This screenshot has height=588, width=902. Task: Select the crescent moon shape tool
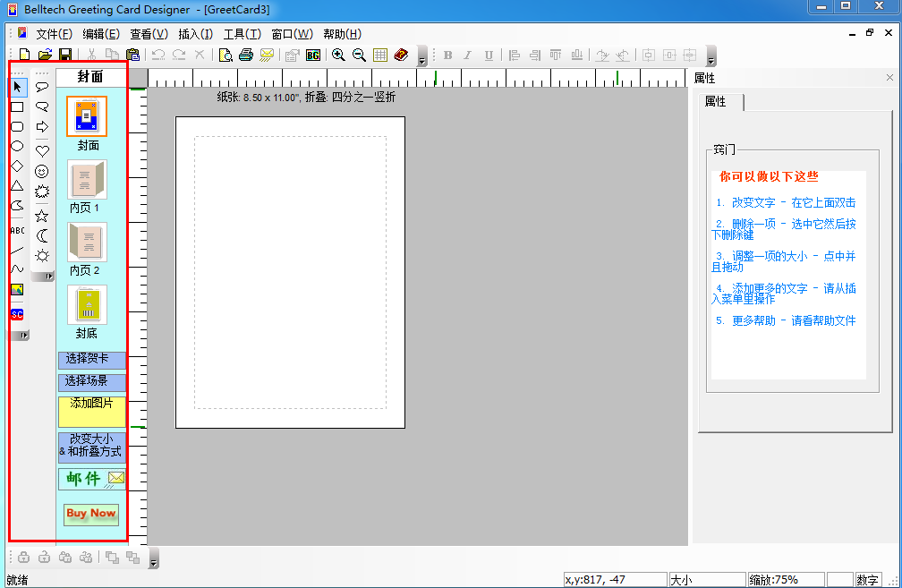tap(42, 235)
